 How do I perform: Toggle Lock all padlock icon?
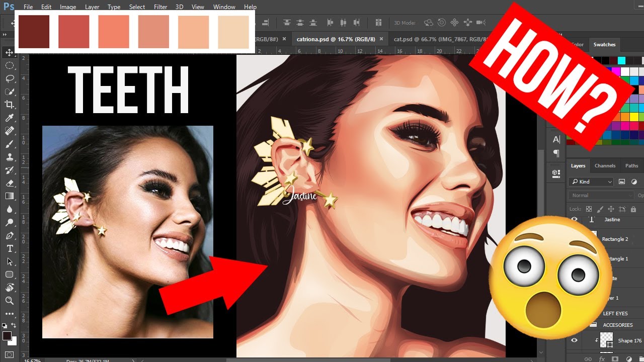pos(633,209)
